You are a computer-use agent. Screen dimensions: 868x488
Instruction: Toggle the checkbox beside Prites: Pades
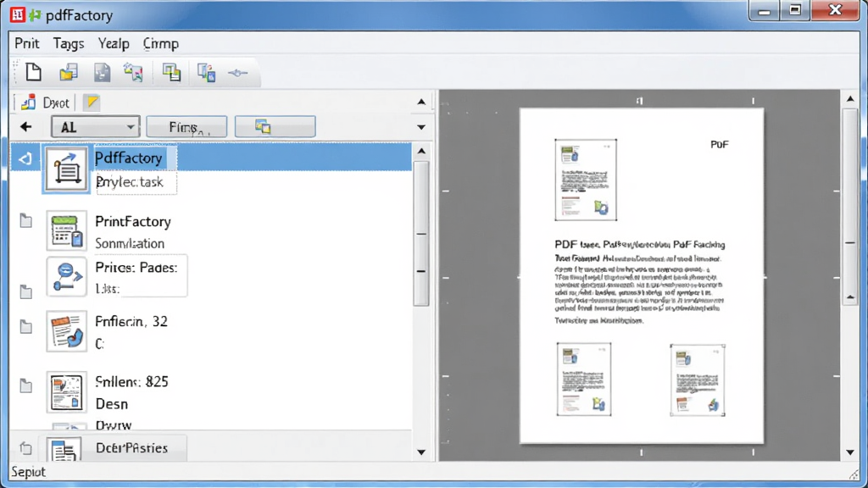click(26, 291)
